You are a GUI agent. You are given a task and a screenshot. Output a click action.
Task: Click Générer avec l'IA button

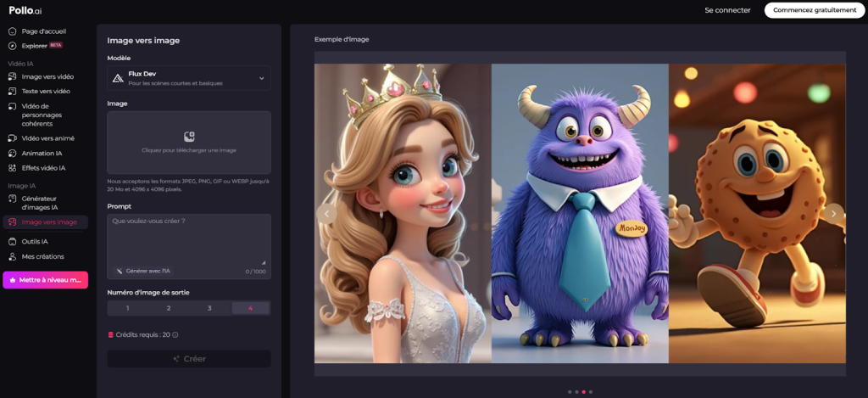tap(142, 271)
